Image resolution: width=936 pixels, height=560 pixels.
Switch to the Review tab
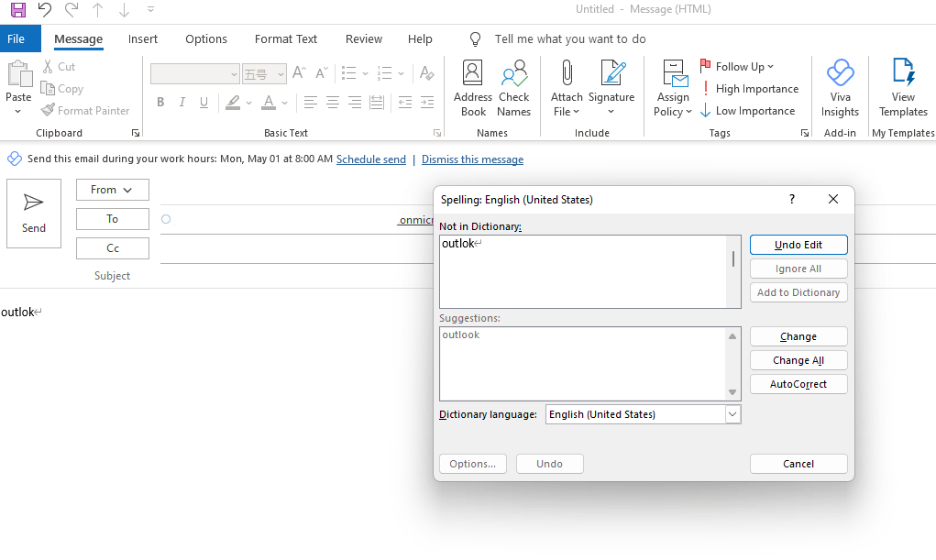coord(364,38)
